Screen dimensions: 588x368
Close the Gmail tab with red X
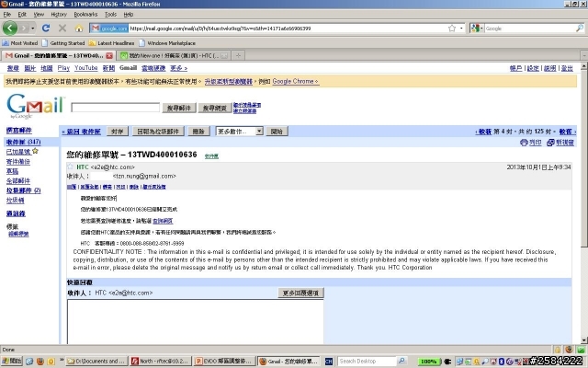(109, 55)
